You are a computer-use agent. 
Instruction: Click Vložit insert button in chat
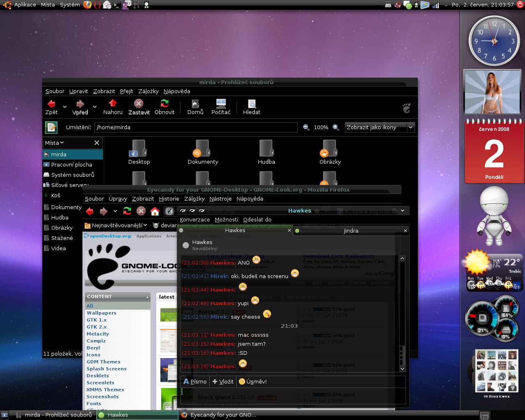point(223,381)
